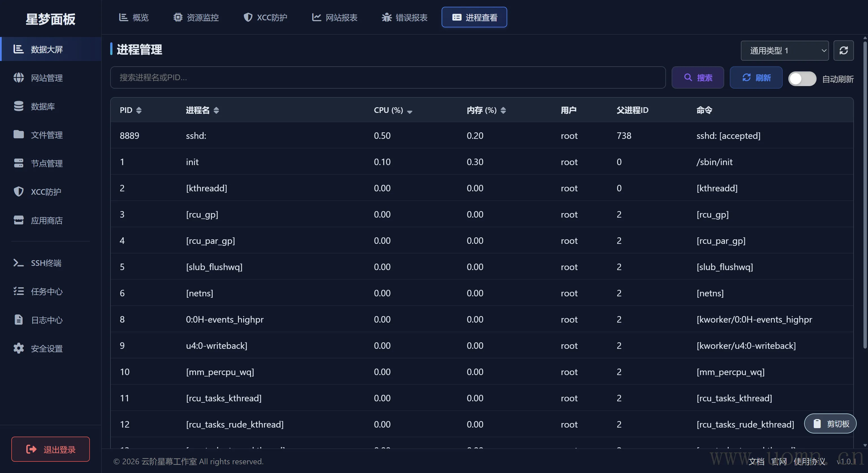This screenshot has height=473, width=868.
Task: Open the 应用商店 store icon
Action: [19, 220]
